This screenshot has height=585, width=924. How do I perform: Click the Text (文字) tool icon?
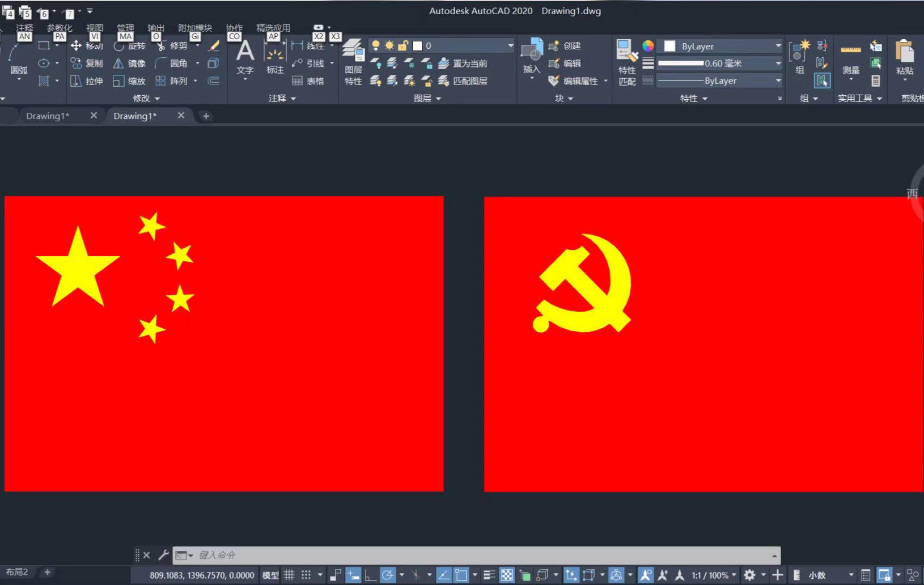[245, 57]
